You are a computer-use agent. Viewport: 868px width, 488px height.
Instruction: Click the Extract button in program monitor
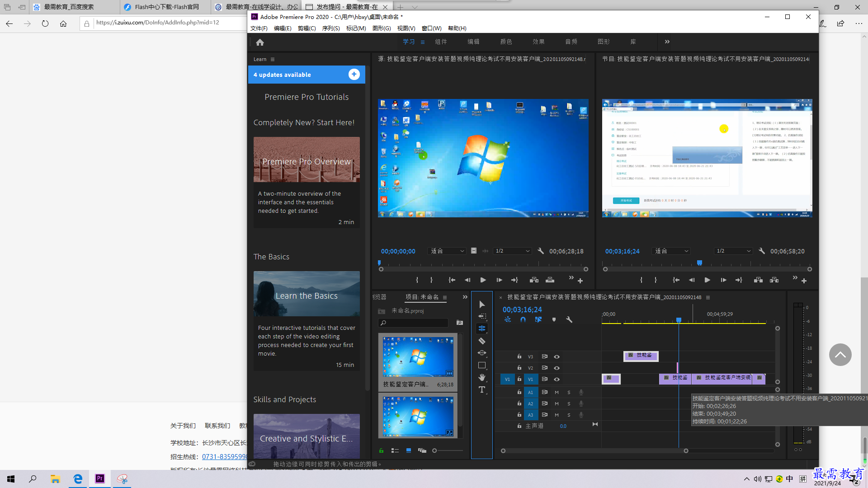pyautogui.click(x=774, y=280)
